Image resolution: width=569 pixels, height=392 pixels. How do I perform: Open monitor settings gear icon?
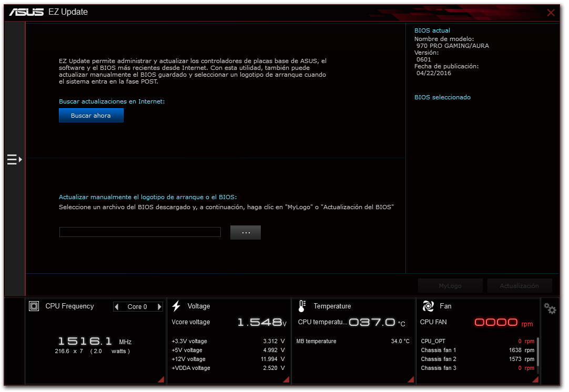tap(550, 308)
